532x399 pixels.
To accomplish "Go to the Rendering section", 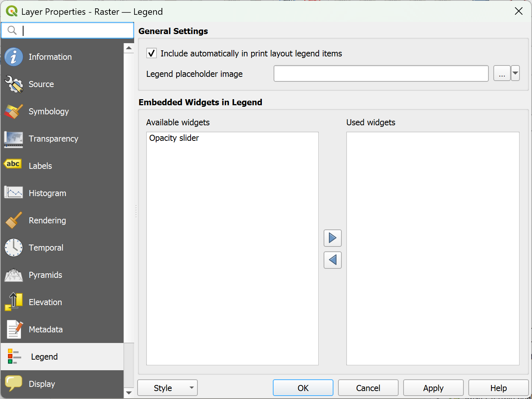I will [x=47, y=220].
